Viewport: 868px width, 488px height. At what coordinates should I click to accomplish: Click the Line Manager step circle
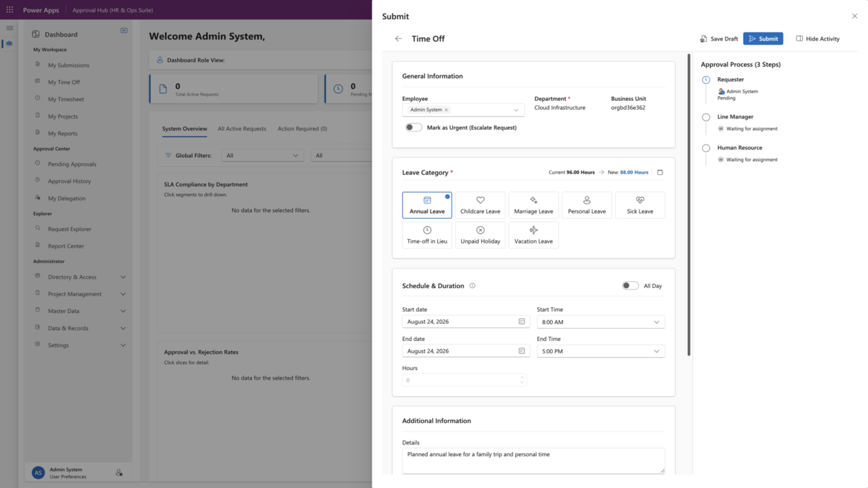pos(706,117)
